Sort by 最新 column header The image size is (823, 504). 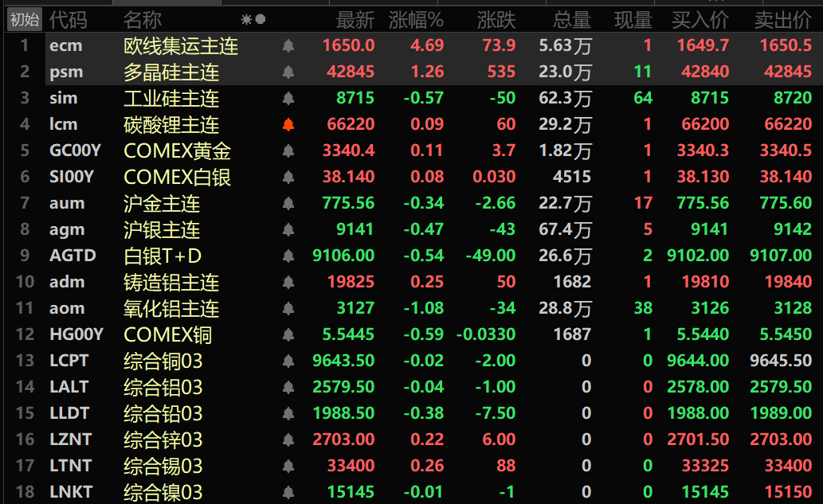pyautogui.click(x=355, y=21)
